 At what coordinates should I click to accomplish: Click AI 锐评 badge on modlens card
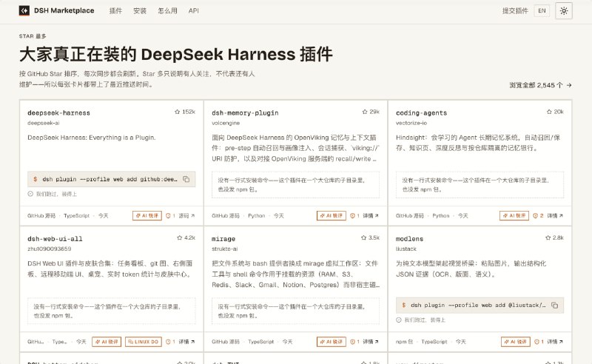click(x=516, y=342)
